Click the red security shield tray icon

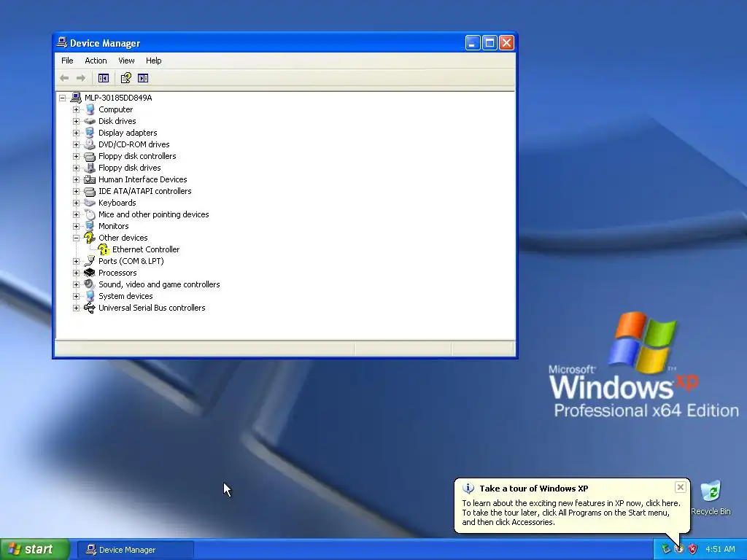click(x=693, y=549)
